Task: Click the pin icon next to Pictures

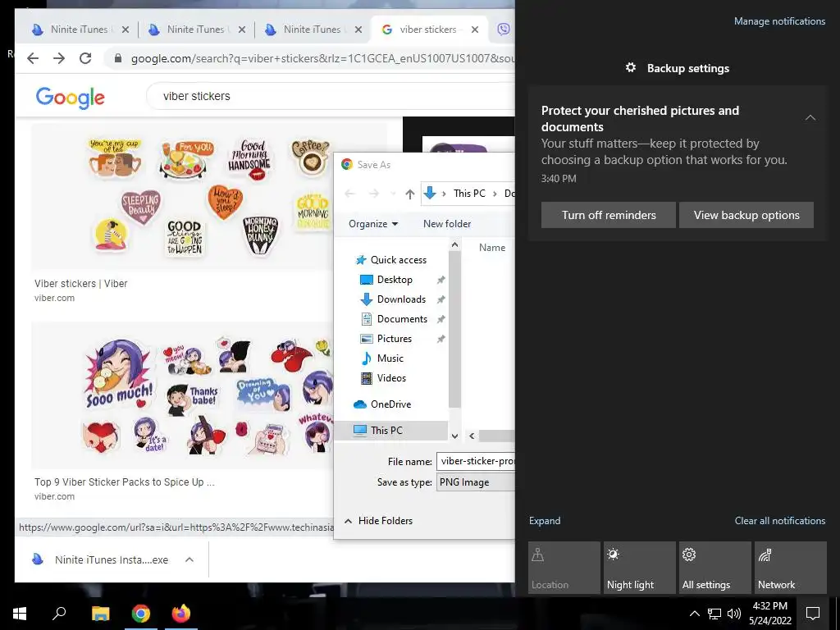Action: pyautogui.click(x=441, y=339)
